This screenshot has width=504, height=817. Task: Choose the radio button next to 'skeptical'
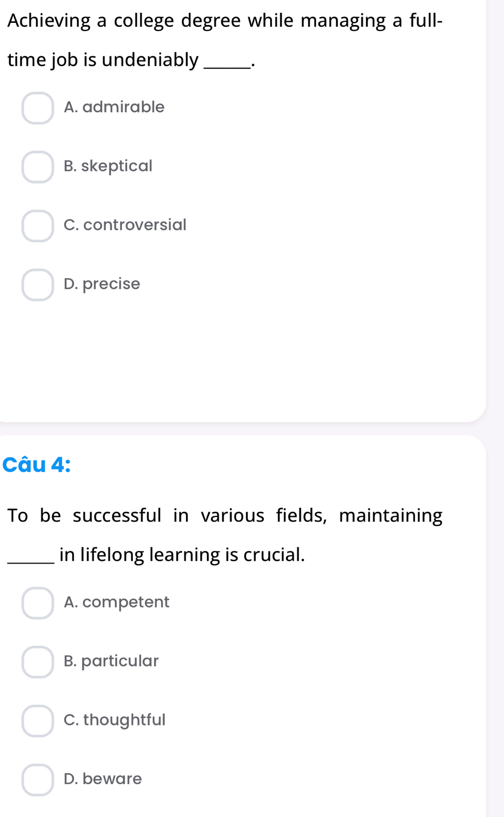[x=38, y=167]
